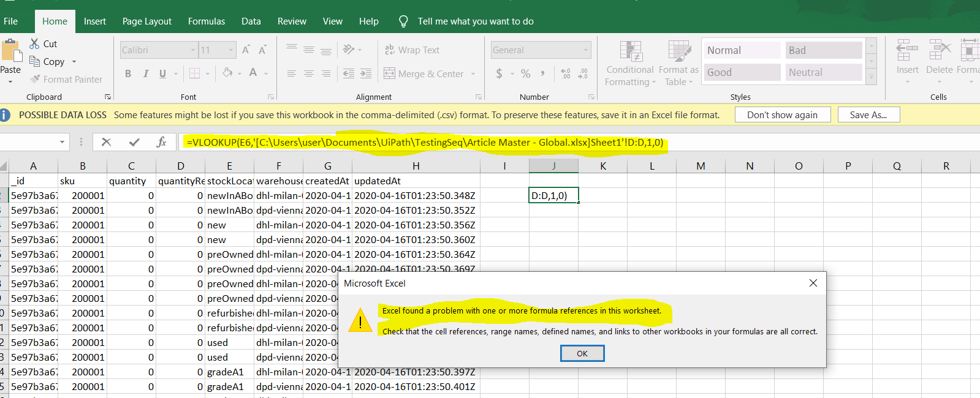Image resolution: width=980 pixels, height=398 pixels.
Task: Open Conditional Formatting menu
Action: coord(630,63)
